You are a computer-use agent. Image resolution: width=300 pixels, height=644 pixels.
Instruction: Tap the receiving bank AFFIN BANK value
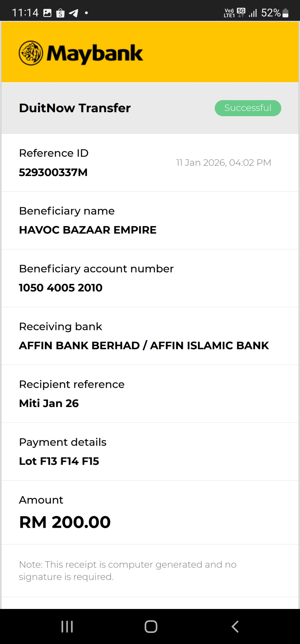144,345
